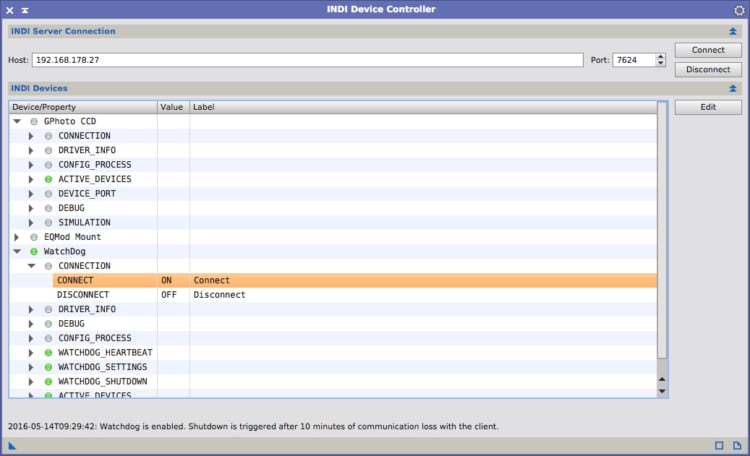Click the document icon at bottom right corner
This screenshot has height=456, width=750.
pyautogui.click(x=737, y=445)
